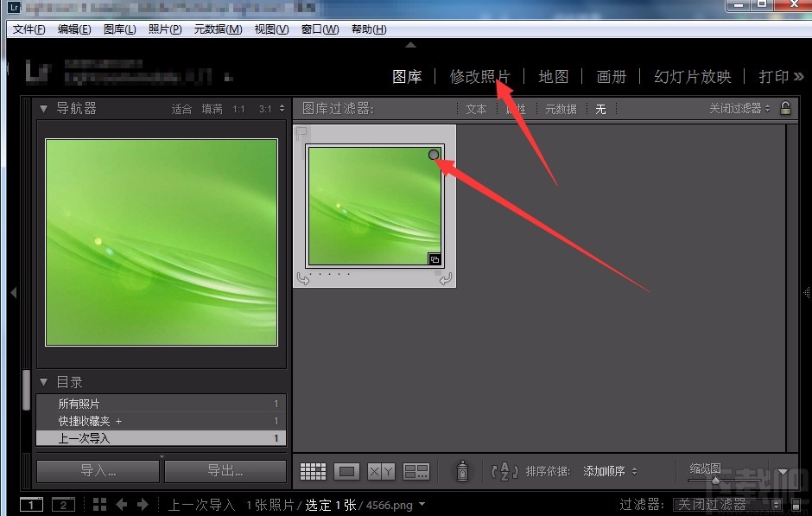
Task: Switch to the 修改照片 module
Action: tap(479, 76)
